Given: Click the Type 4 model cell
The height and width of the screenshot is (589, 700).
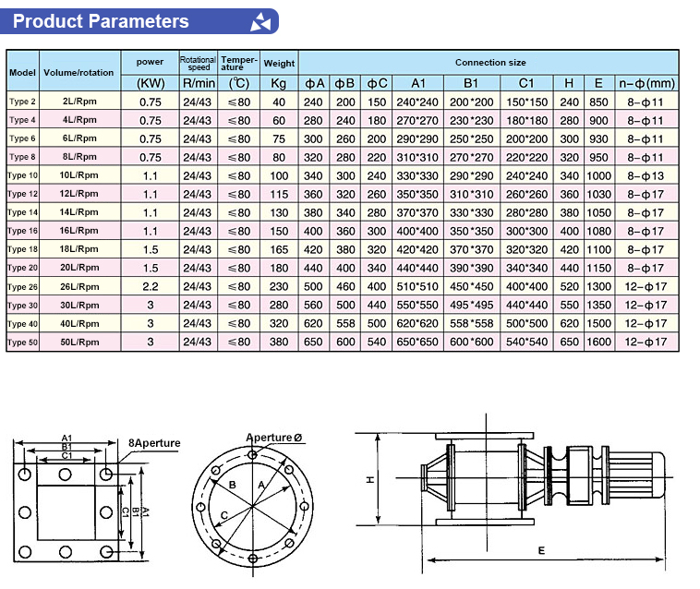Looking at the screenshot, I should [x=22, y=120].
